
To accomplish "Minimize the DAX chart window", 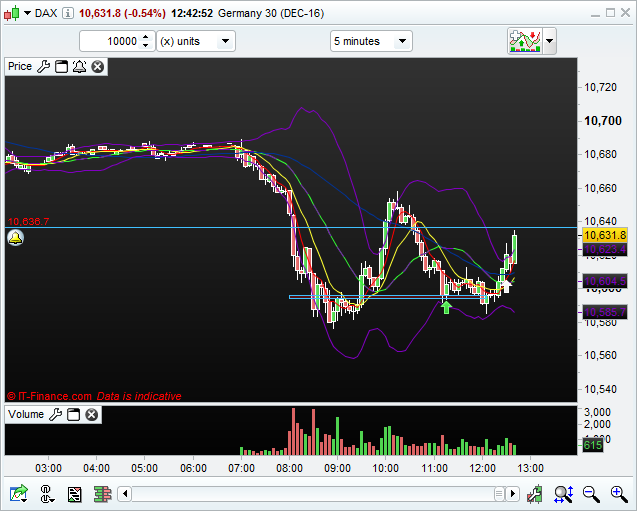I will (595, 13).
